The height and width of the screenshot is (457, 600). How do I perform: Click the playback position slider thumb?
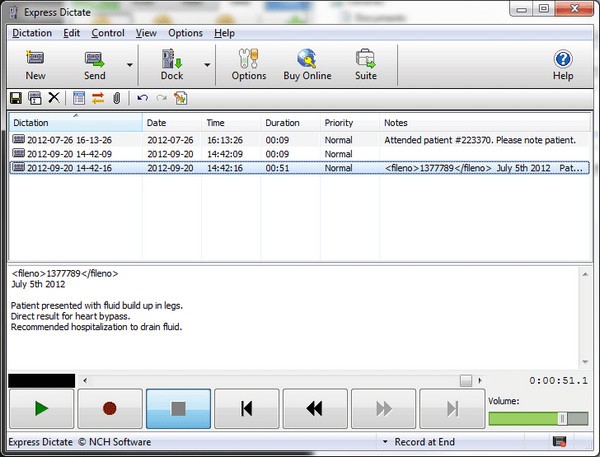coord(466,380)
